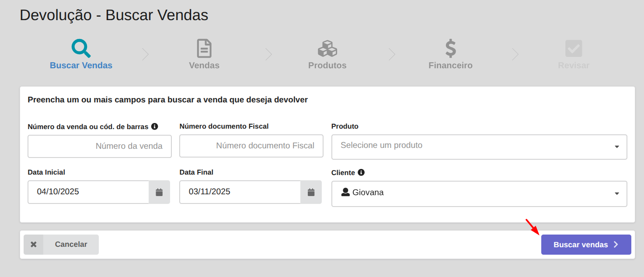Click the Produtos boxes icon
Screen dimensions: 644x277
pos(327,49)
